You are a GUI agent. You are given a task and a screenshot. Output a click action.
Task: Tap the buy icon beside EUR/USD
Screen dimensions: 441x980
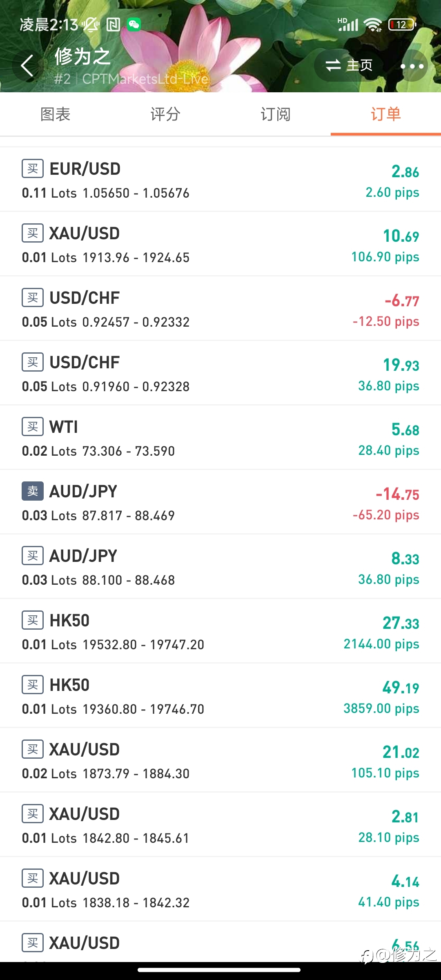33,169
